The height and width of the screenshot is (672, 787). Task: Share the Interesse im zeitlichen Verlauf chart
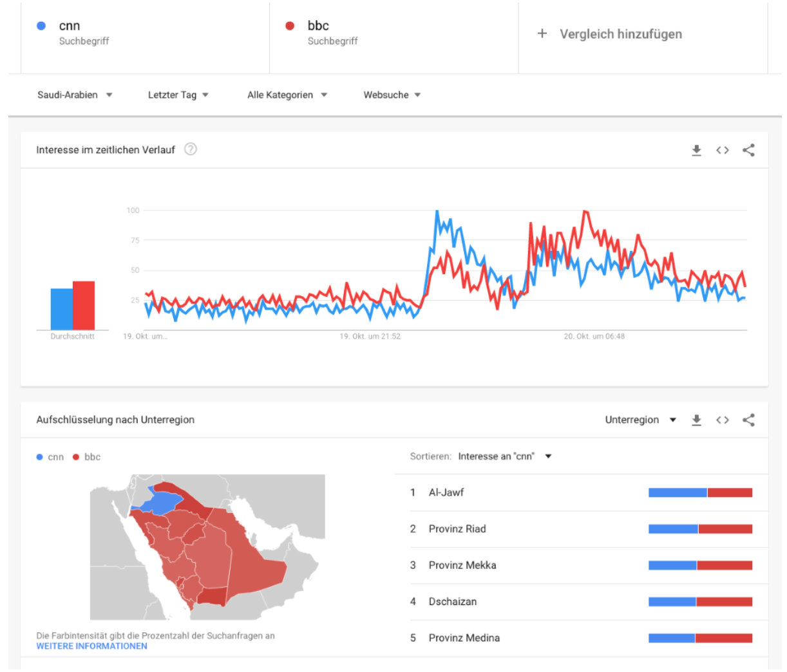tap(748, 151)
